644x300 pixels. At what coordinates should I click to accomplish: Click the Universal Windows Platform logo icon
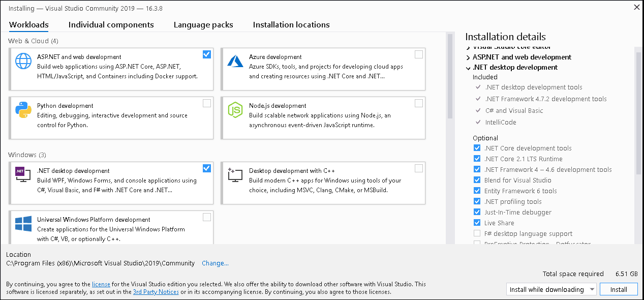coord(23,224)
